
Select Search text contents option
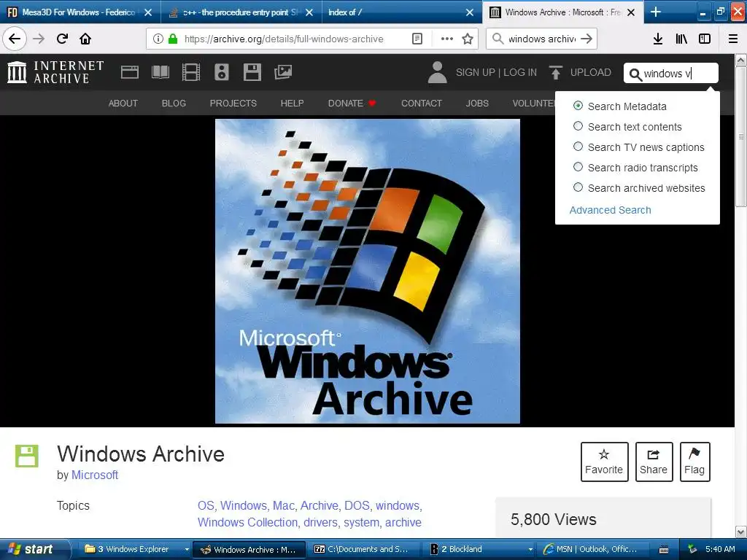pos(578,126)
